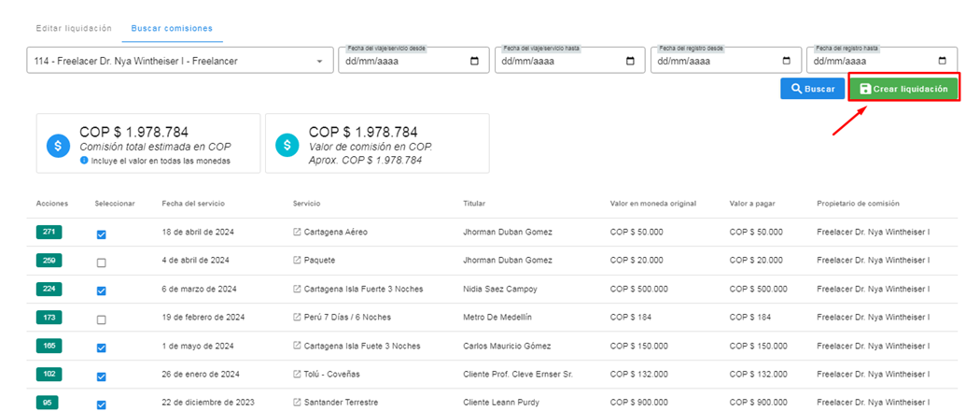Select the checkbox for commission 259
980x411 pixels.
(101, 262)
